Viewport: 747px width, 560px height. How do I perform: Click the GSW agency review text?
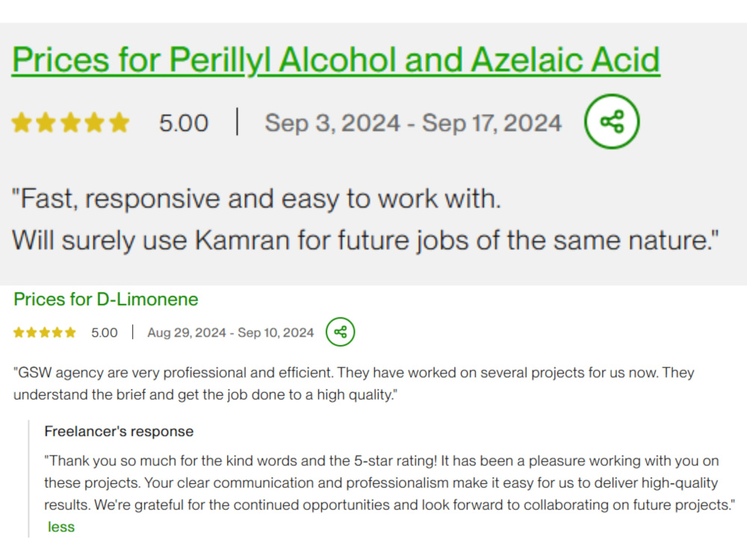click(354, 383)
